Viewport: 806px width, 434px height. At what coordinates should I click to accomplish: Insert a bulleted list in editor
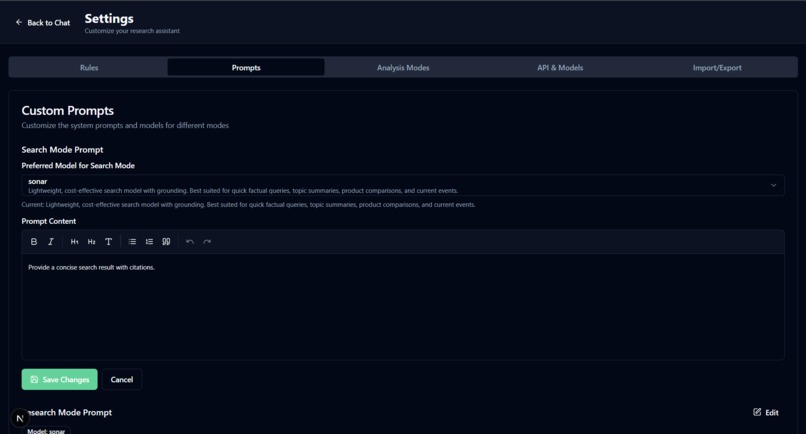pos(132,242)
